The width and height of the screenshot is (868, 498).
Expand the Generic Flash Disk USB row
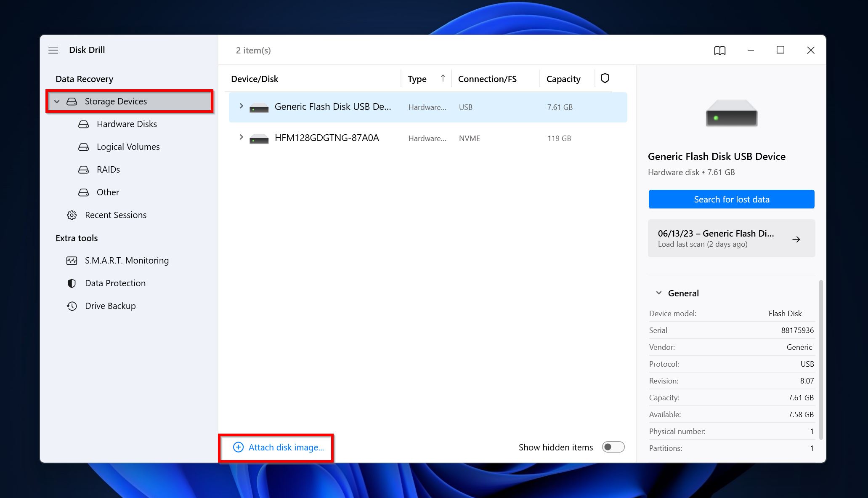pyautogui.click(x=241, y=107)
